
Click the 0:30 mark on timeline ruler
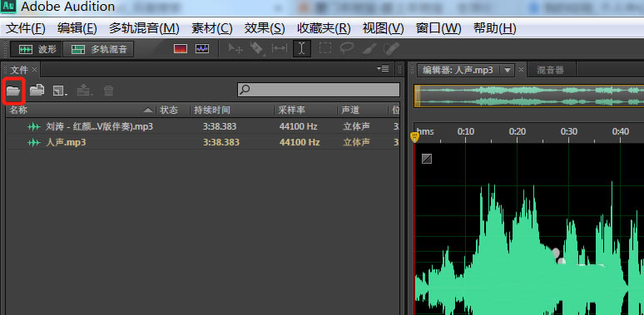click(x=569, y=131)
